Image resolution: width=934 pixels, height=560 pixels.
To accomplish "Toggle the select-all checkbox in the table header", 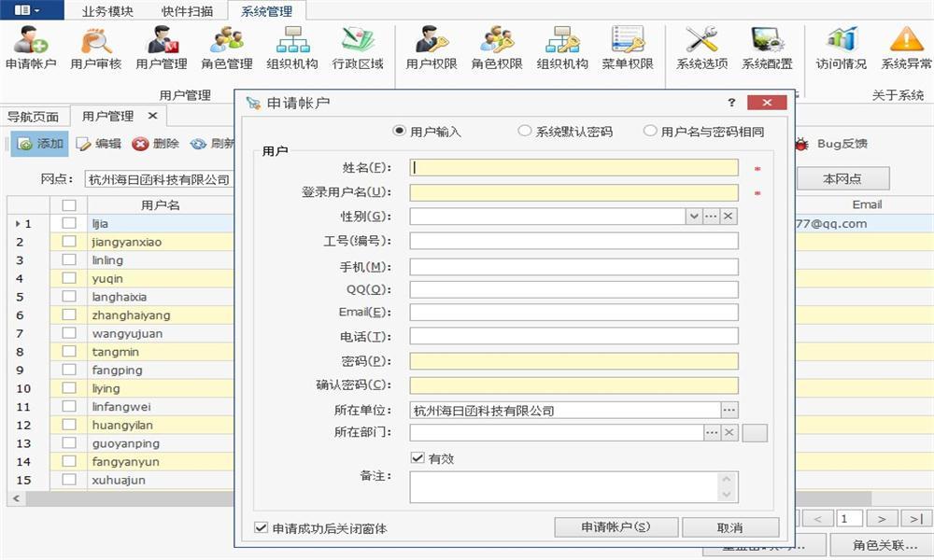I will pos(69,205).
